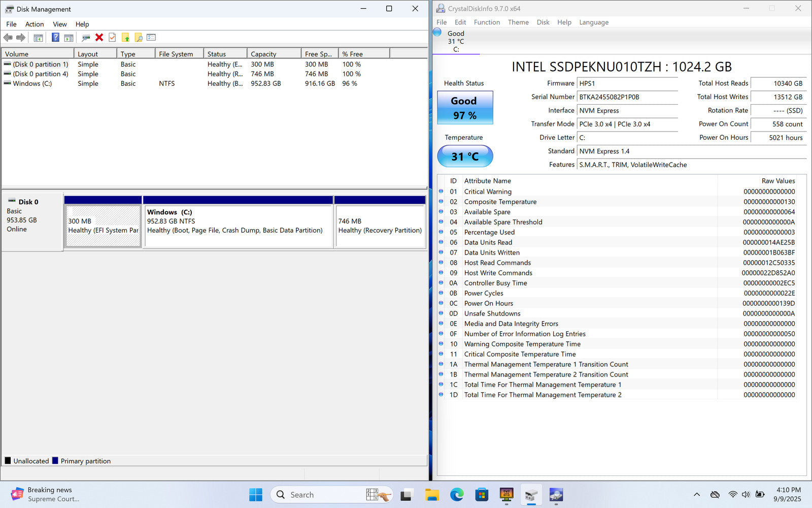Image resolution: width=812 pixels, height=508 pixels.
Task: Click the disk connect/rescan toolbar icon
Action: tap(86, 38)
